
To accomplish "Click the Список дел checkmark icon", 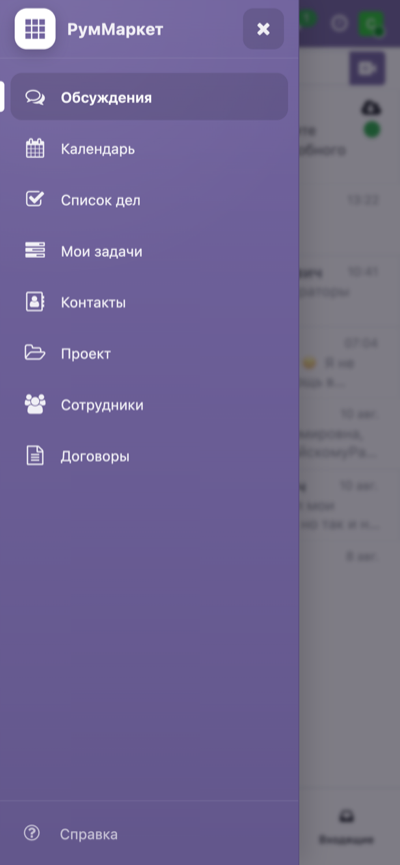I will (x=35, y=200).
